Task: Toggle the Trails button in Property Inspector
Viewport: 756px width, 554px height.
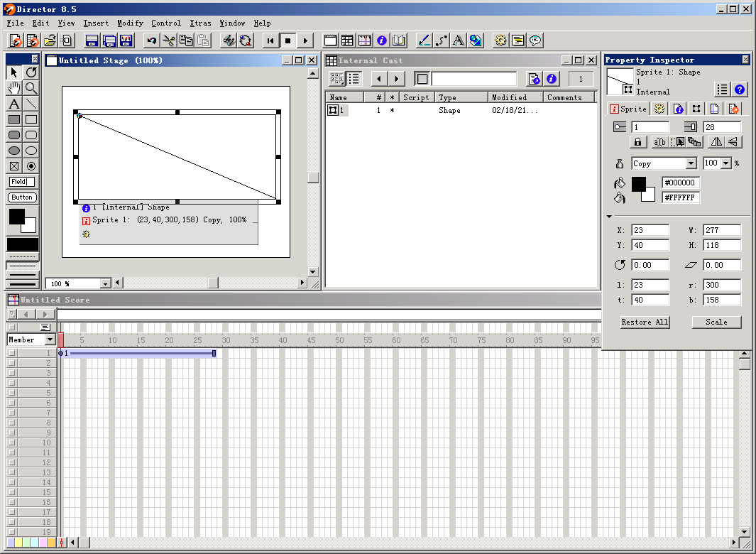Action: click(694, 142)
